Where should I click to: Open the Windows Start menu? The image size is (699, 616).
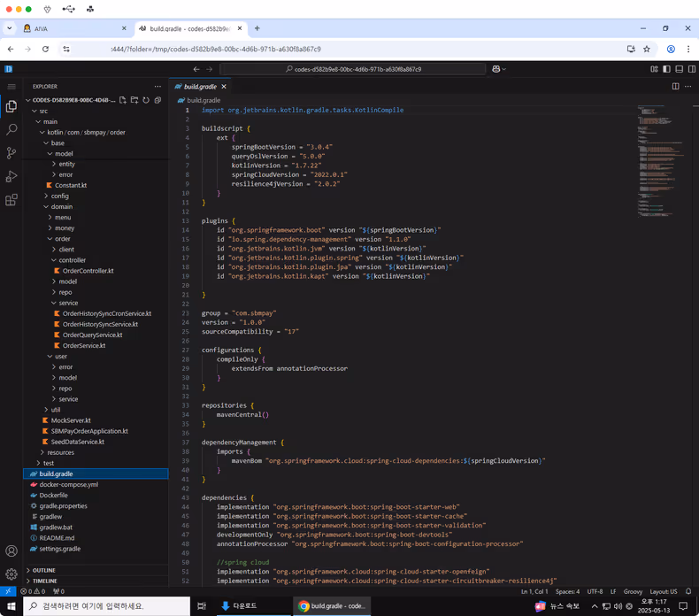point(12,606)
